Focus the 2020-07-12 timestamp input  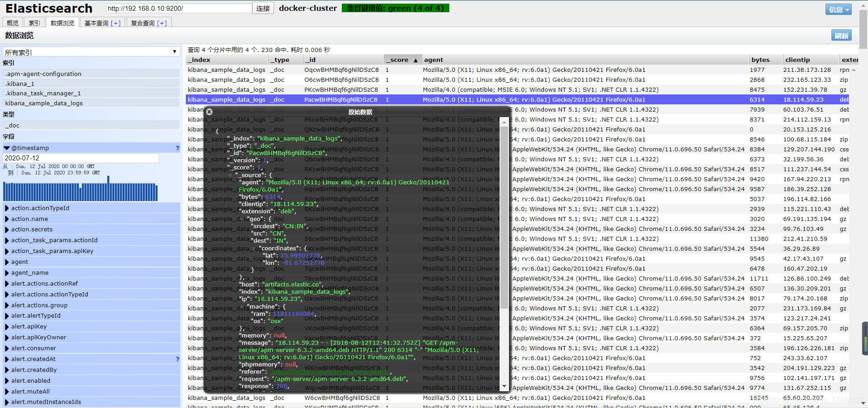click(81, 158)
